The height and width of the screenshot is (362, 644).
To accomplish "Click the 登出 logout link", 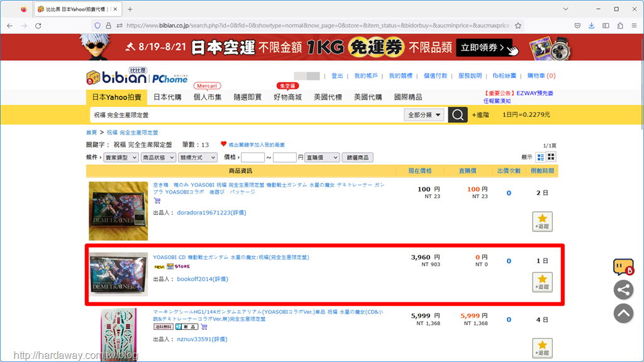I will [x=337, y=76].
